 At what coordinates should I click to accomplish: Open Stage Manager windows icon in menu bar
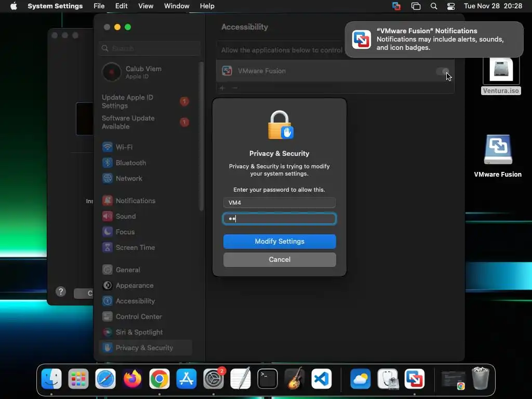click(416, 6)
